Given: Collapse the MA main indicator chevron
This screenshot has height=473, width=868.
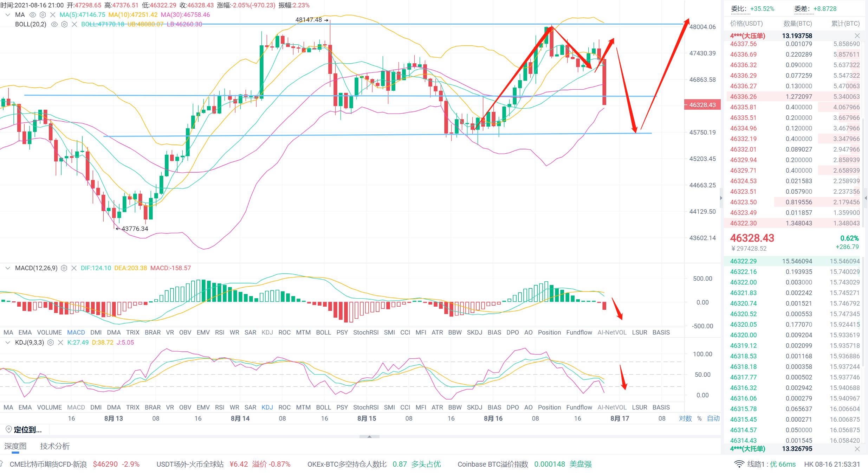Looking at the screenshot, I should [7, 15].
